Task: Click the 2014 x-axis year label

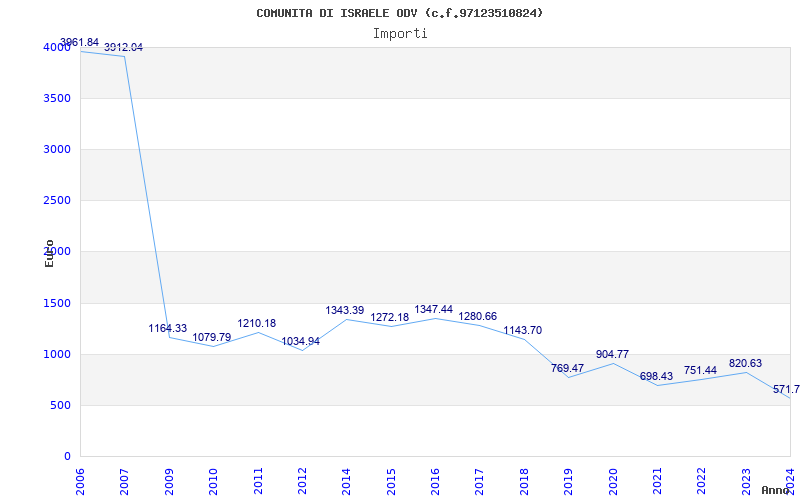Action: [x=346, y=481]
